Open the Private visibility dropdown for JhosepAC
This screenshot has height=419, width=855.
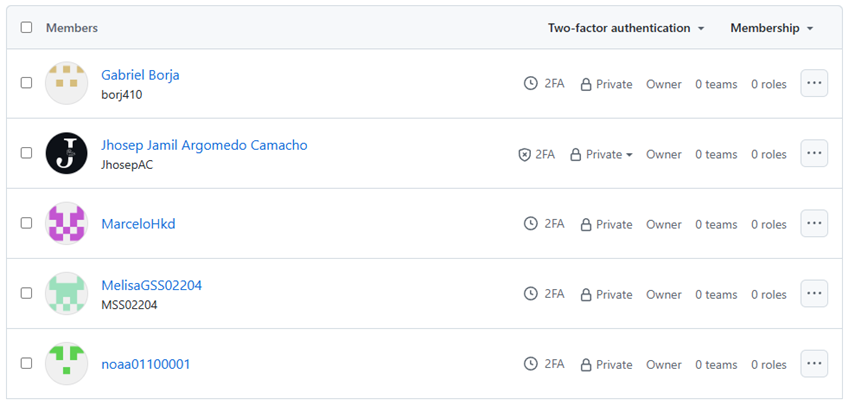(601, 154)
